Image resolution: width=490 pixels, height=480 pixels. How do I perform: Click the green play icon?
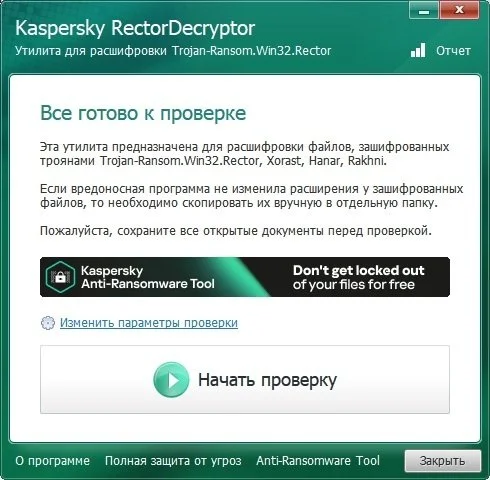171,380
